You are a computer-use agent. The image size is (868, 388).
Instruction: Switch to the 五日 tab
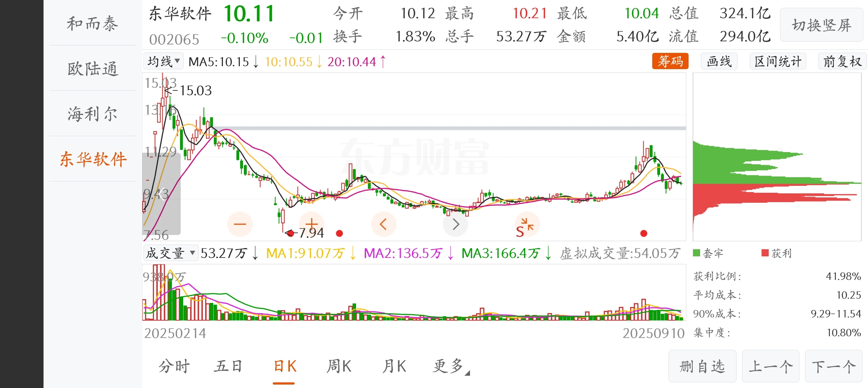(x=228, y=366)
